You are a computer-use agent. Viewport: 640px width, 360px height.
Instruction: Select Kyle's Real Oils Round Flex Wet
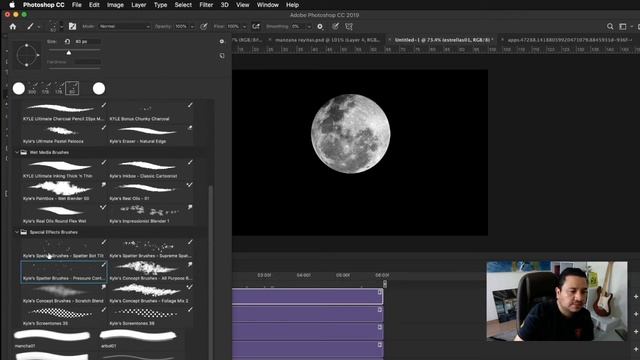point(64,214)
